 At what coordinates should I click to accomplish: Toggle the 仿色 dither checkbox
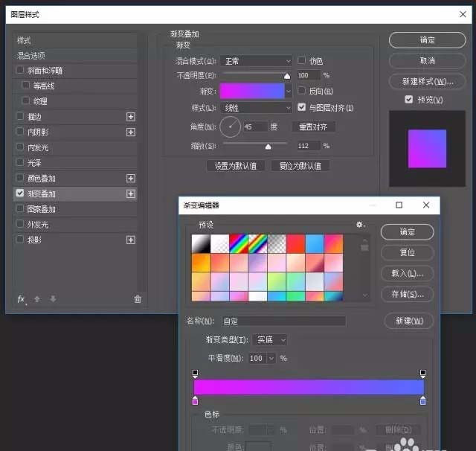click(302, 61)
